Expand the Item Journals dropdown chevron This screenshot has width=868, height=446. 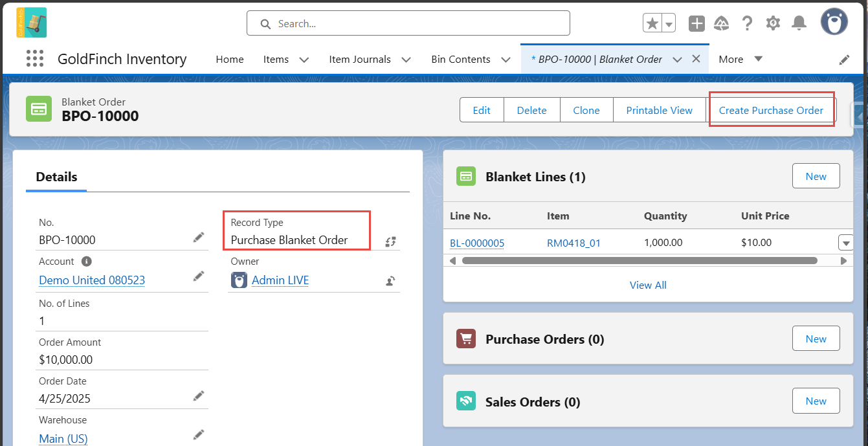[x=406, y=60]
